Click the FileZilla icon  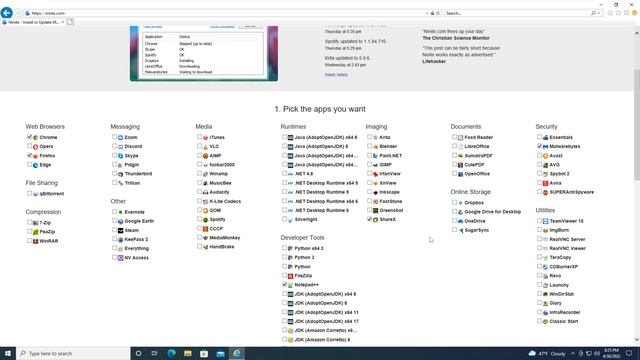pos(290,276)
